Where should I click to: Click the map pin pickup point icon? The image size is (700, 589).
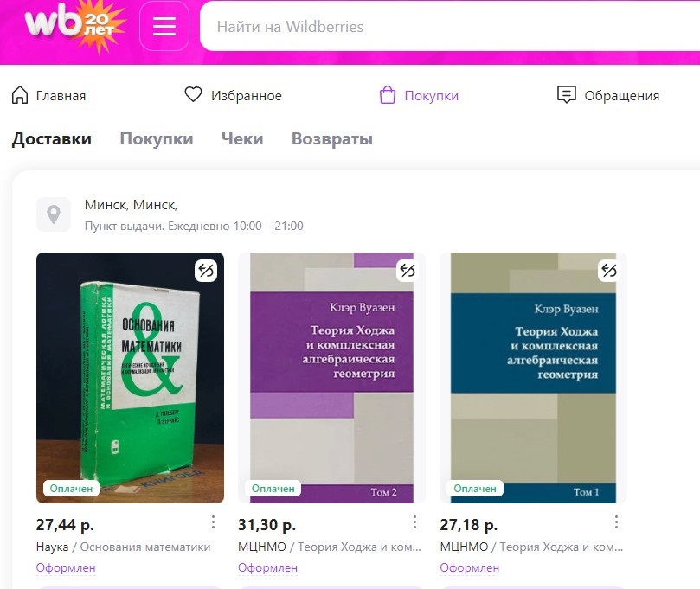54,214
